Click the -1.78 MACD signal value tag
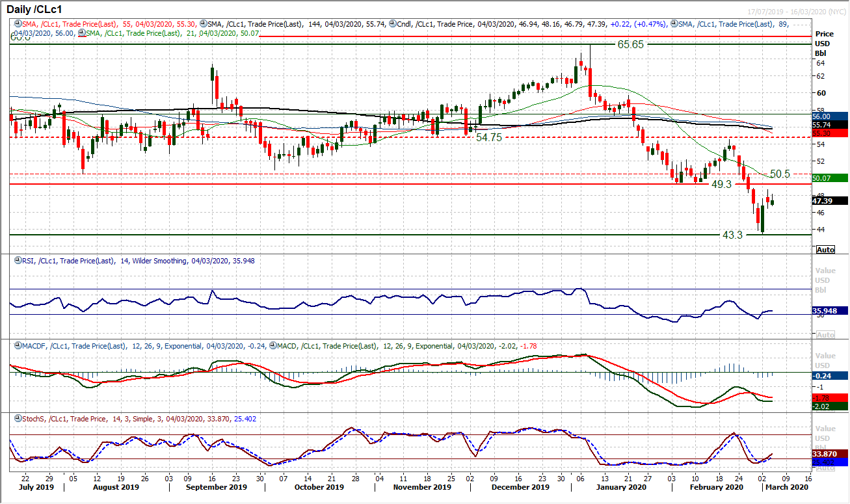Screen dimensions: 850x504 coord(829,397)
